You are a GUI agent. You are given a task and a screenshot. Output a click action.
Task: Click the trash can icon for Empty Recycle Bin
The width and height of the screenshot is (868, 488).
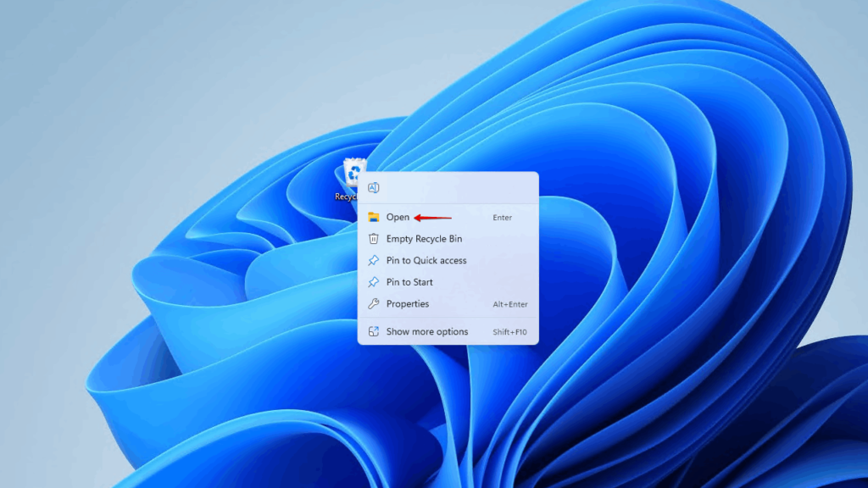click(x=373, y=239)
